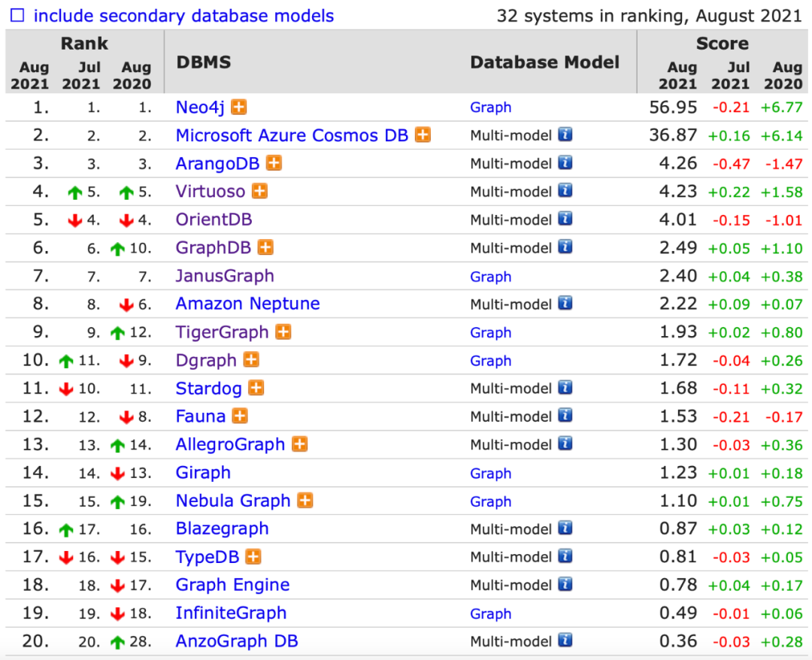Click the info icon in Amazon Neptune row
812x660 pixels.
[x=565, y=303]
